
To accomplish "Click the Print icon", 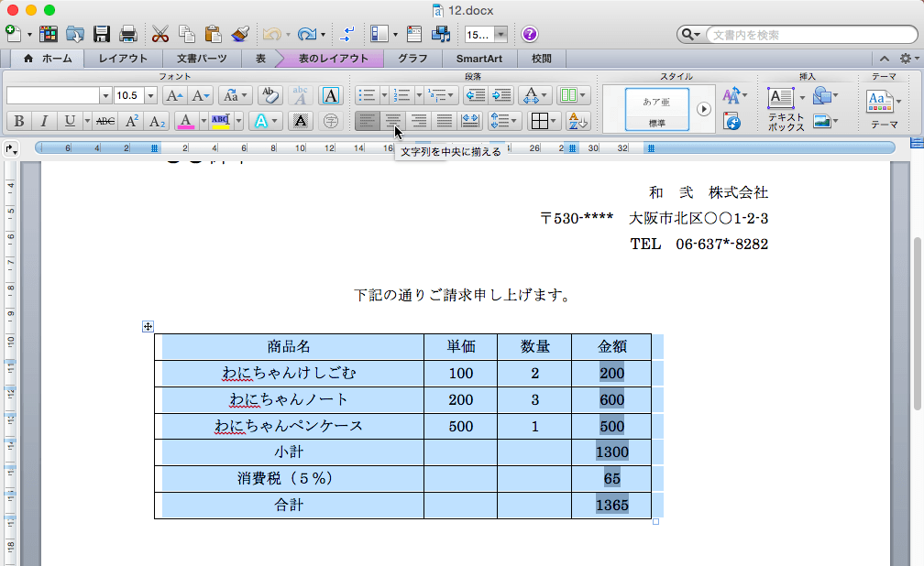I will point(128,34).
